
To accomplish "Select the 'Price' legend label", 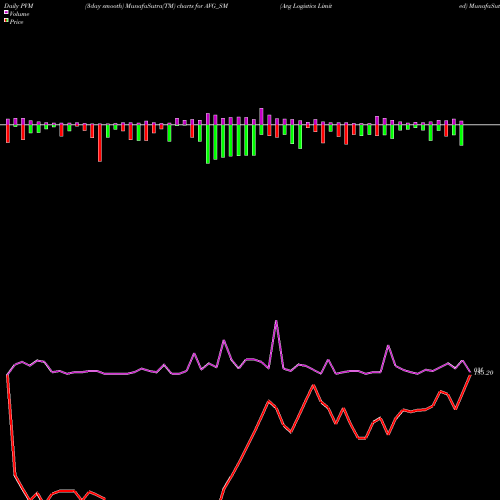I will pyautogui.click(x=16, y=22).
